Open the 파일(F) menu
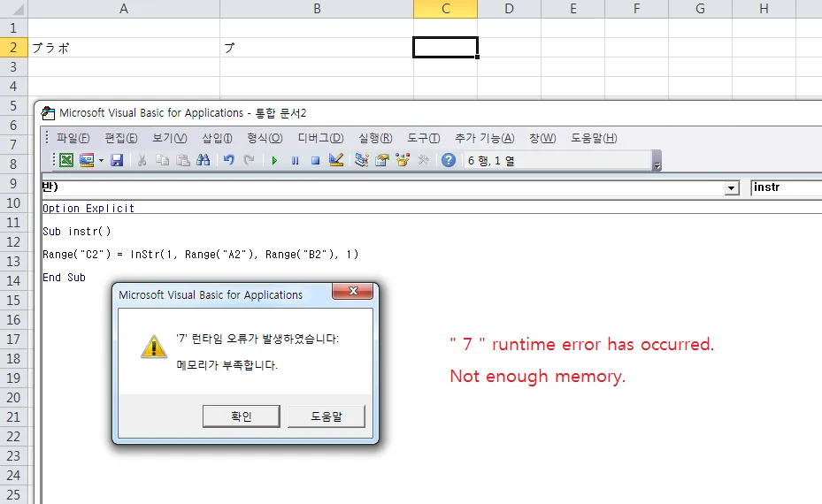Screen dimensions: 822x504 pos(73,138)
